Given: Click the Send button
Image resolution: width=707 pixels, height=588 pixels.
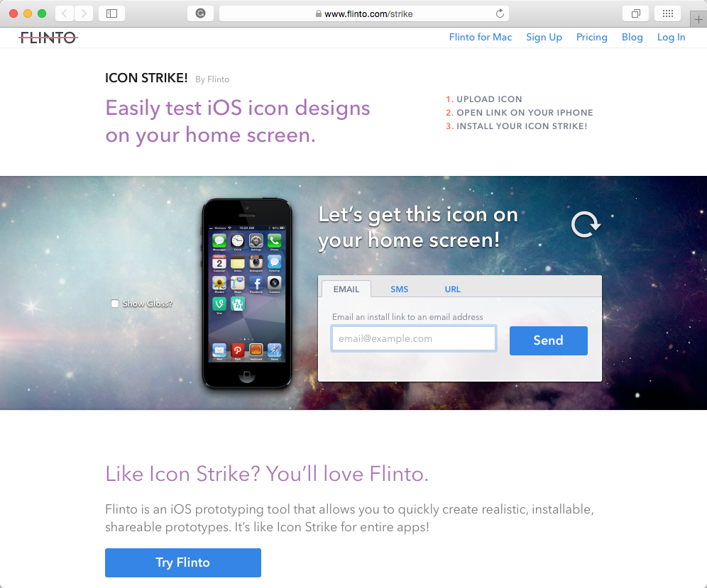Looking at the screenshot, I should 548,340.
